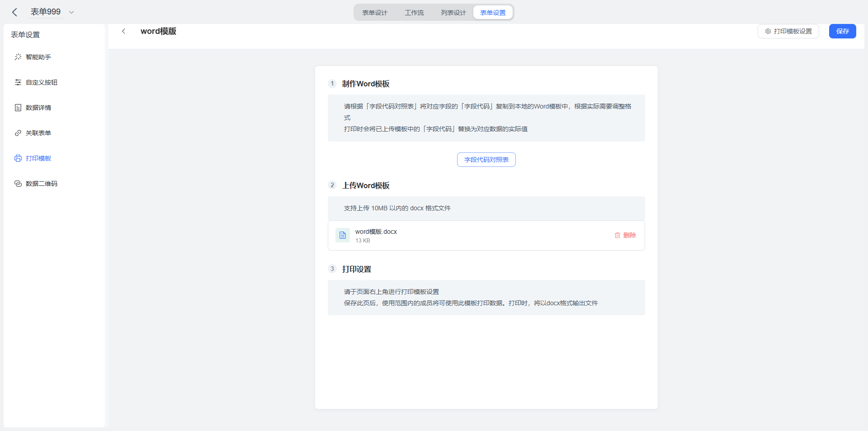Click the 智能助手 sparkle icon
This screenshot has width=868, height=431.
18,57
